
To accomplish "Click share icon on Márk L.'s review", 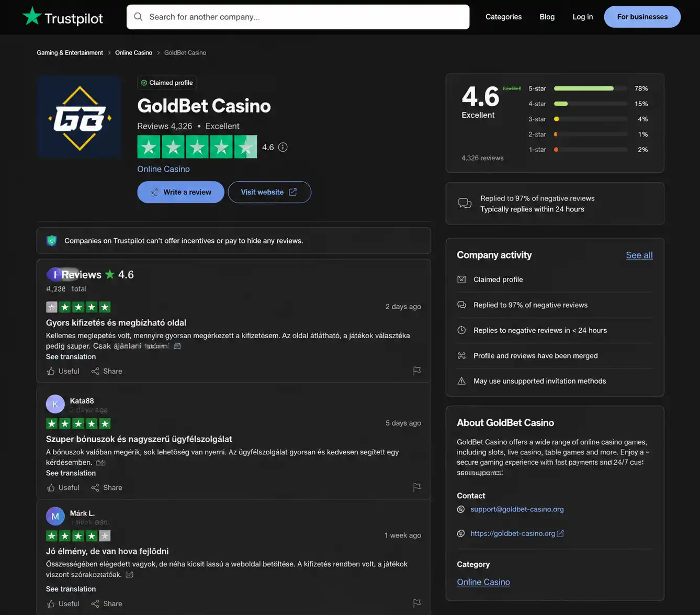I will point(95,603).
